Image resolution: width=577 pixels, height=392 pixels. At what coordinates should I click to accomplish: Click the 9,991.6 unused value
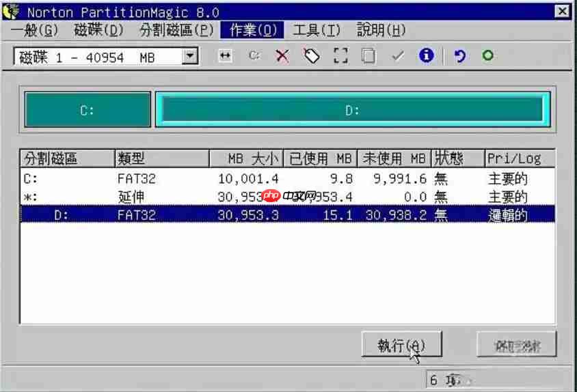click(400, 179)
